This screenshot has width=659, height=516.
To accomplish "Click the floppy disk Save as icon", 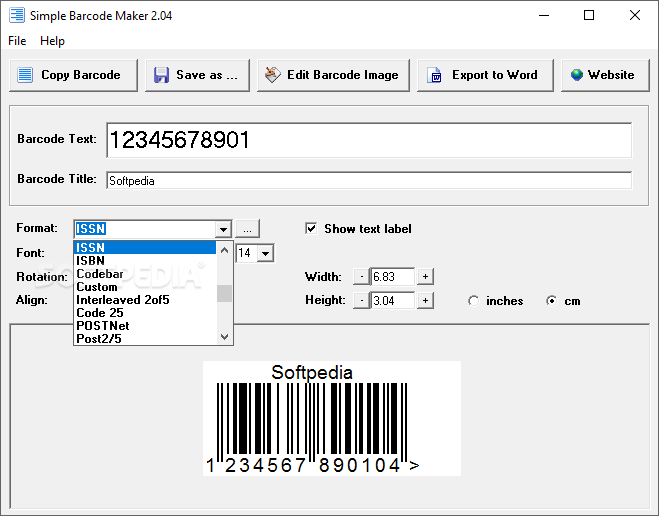I will click(161, 75).
